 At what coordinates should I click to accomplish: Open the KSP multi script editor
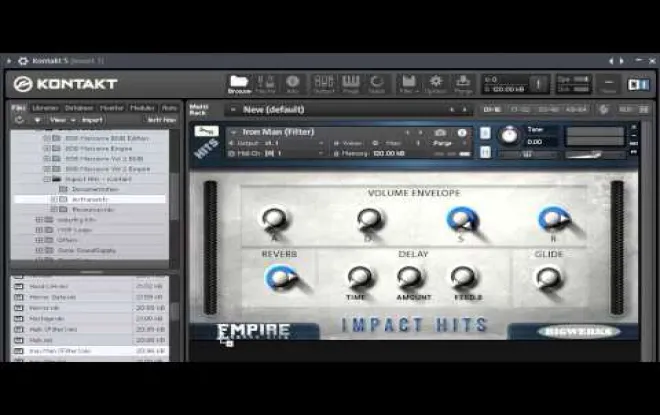603,109
